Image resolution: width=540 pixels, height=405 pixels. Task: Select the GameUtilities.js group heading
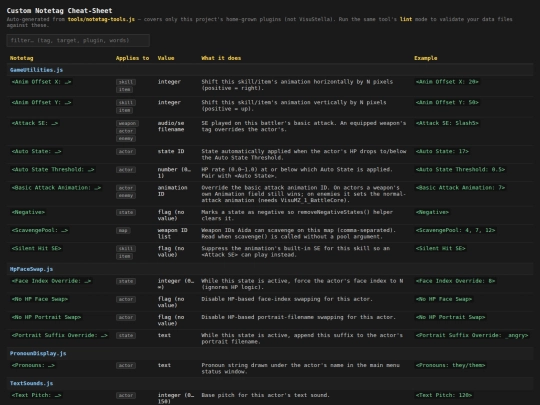pos(36,70)
